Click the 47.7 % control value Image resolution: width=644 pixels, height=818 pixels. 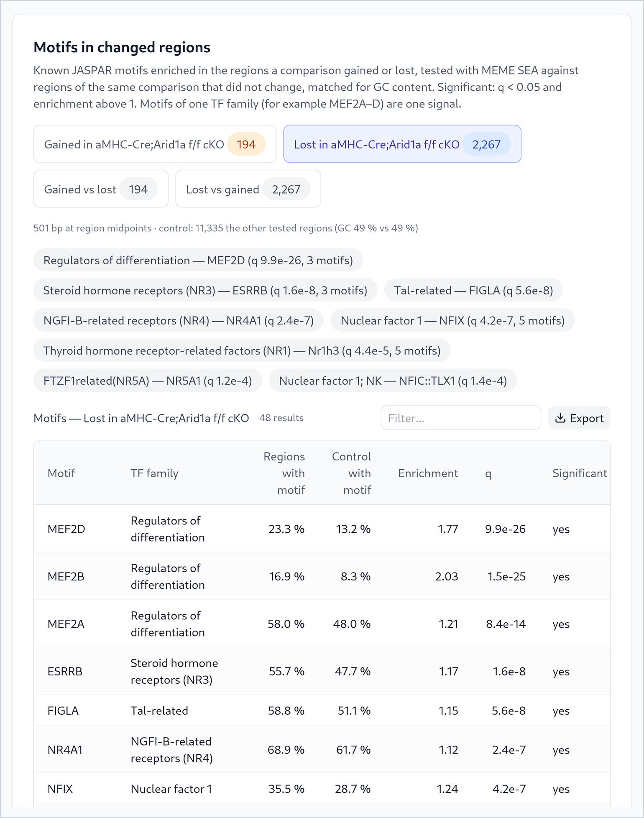tap(353, 671)
